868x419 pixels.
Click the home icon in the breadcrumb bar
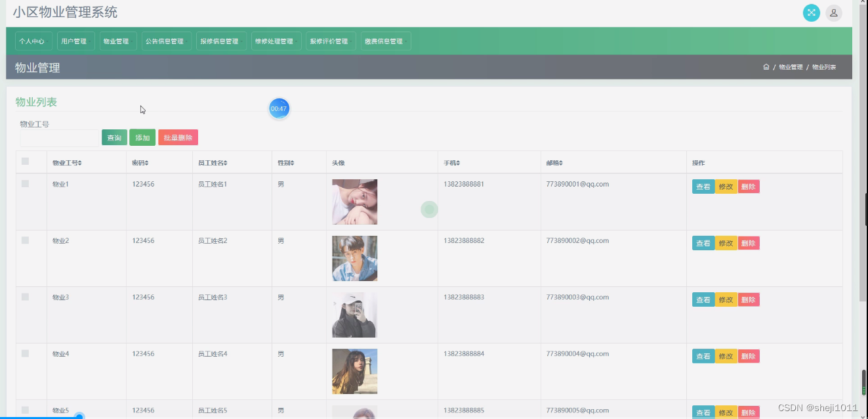click(766, 66)
